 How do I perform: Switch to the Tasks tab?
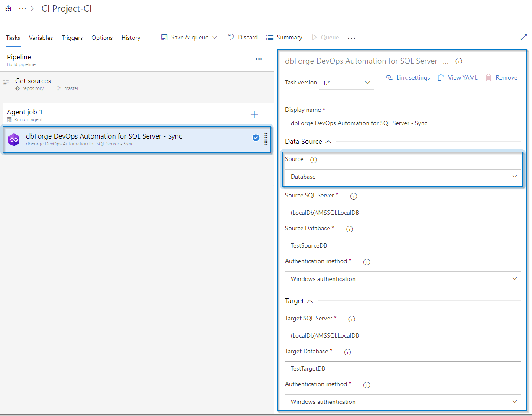click(x=13, y=38)
